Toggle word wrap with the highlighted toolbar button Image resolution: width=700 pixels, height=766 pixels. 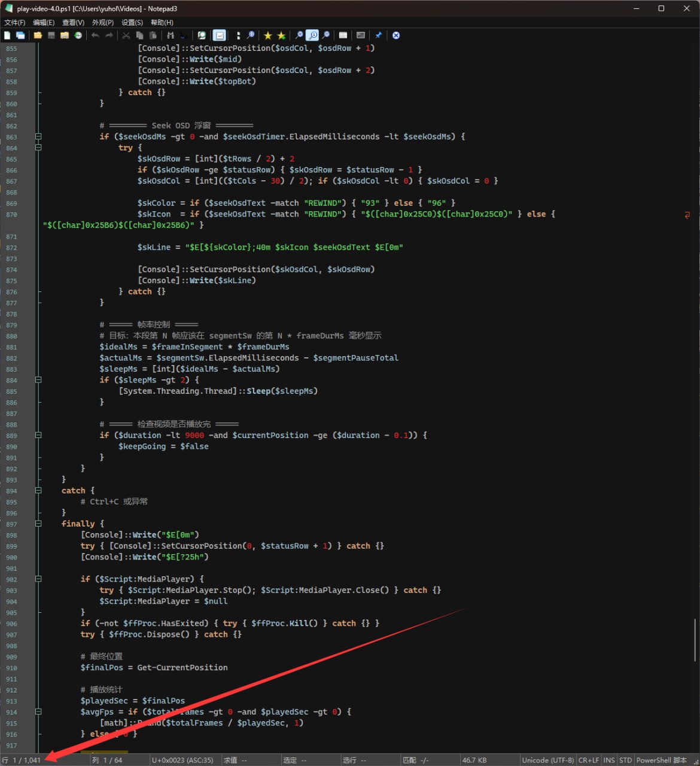coord(220,36)
